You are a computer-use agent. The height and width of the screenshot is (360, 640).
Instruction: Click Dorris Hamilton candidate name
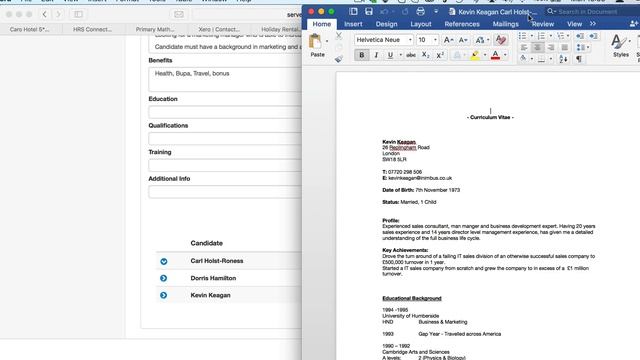tap(213, 278)
